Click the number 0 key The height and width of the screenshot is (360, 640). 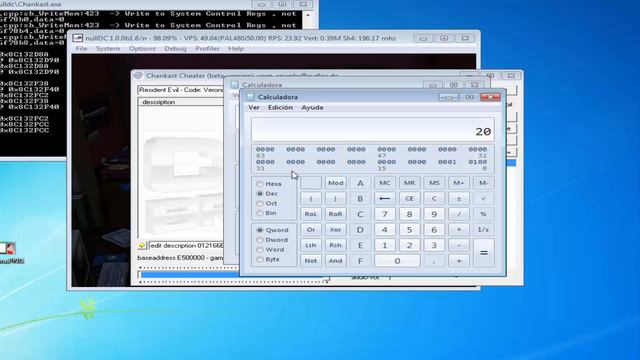click(397, 260)
